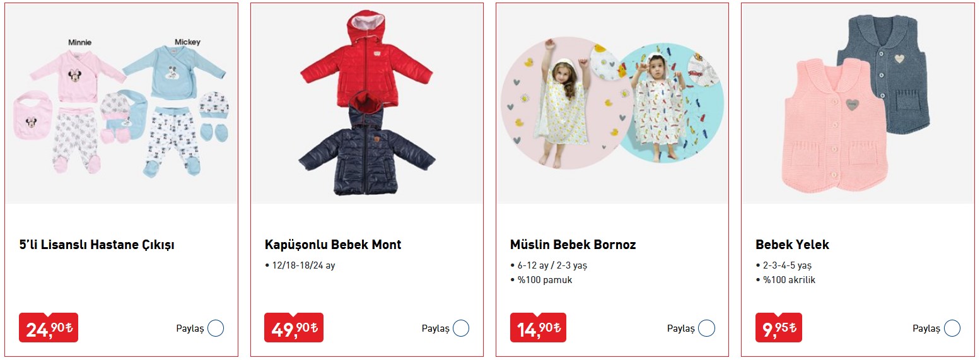Viewport: 980px width, 360px height.
Task: Toggle Paylaş circle for Hastane Çıkışı set
Action: [216, 328]
